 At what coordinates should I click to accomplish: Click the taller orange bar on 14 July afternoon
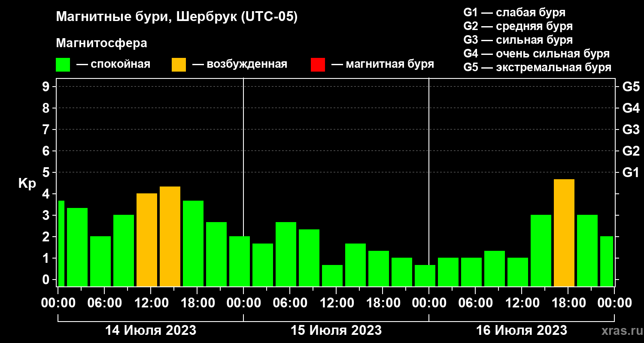click(170, 236)
